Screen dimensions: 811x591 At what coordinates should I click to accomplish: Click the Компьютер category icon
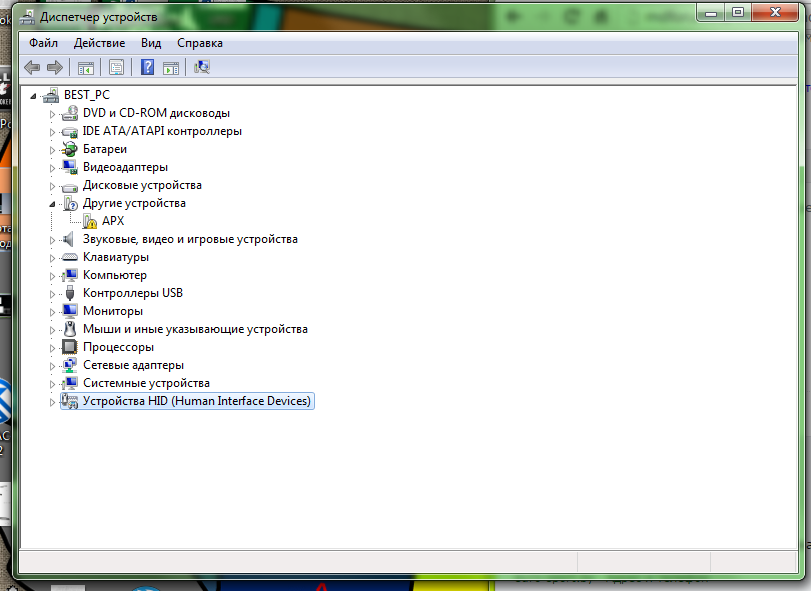70,275
